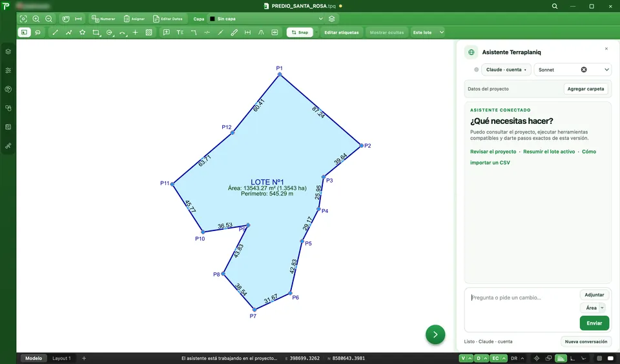Screen dimensions: 620x364
Task: Click the Editar Datos toolbar item
Action: coord(168,19)
